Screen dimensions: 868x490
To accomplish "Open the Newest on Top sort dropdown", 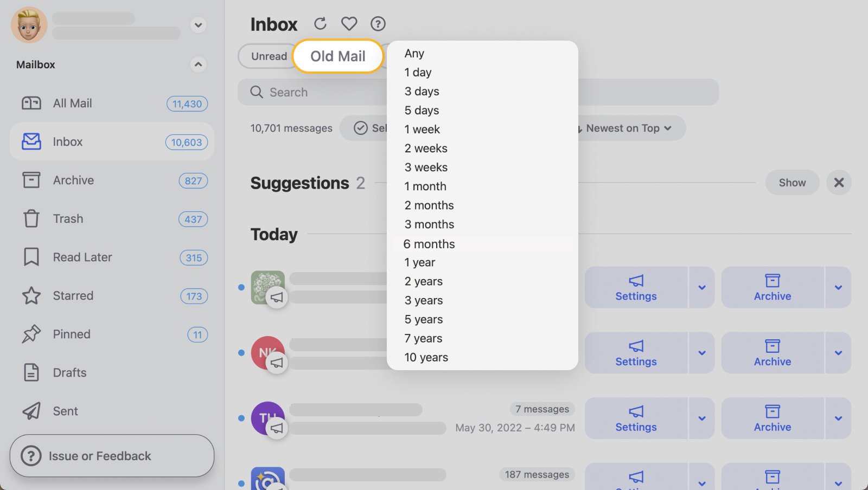I will pyautogui.click(x=623, y=128).
